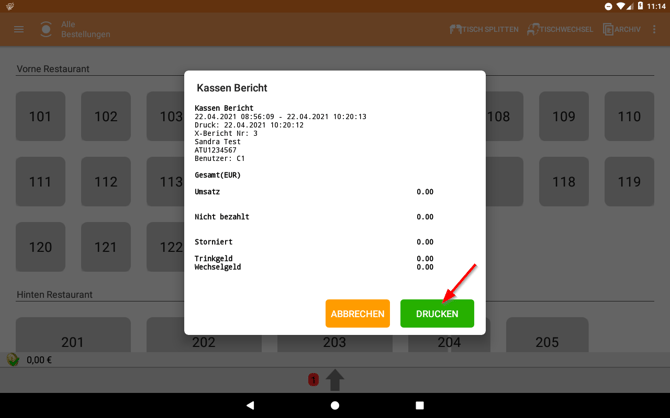Select table 101

pos(41,116)
